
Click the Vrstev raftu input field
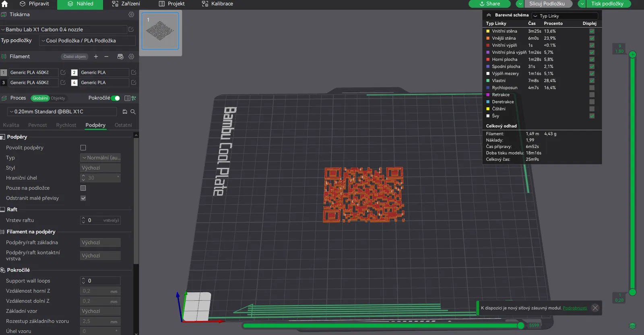100,220
